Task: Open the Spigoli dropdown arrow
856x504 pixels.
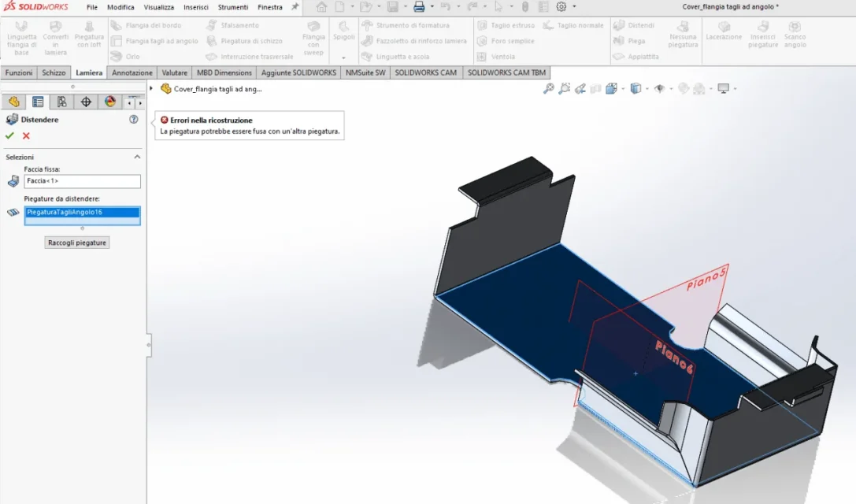Action: (x=343, y=57)
